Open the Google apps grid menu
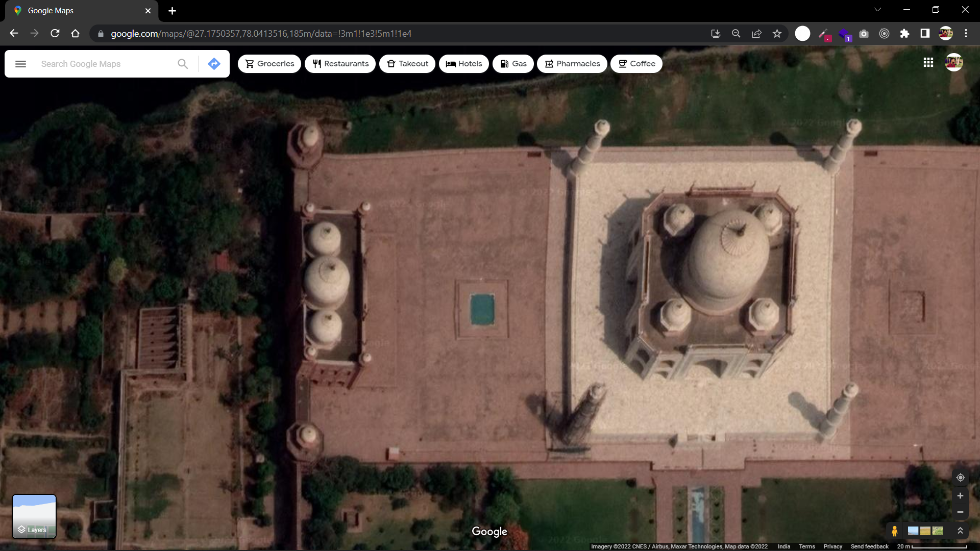This screenshot has width=980, height=551. coord(928,62)
